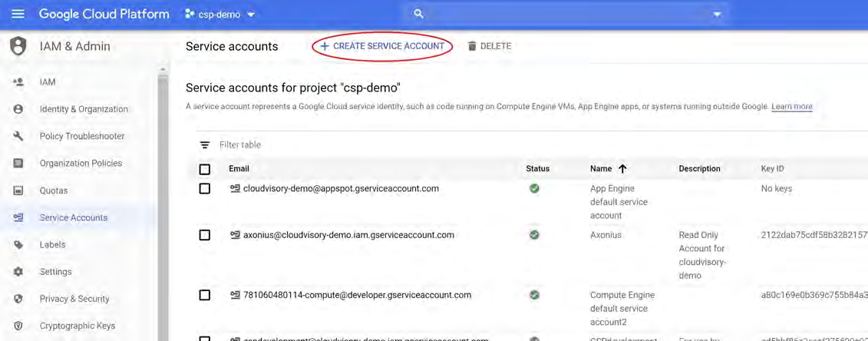
Task: Click the Policy Troubleshooter wrench icon
Action: (18, 136)
